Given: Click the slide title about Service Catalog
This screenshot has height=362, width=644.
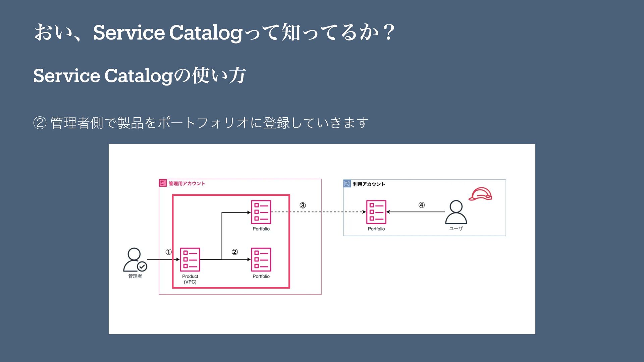Looking at the screenshot, I should [x=215, y=33].
